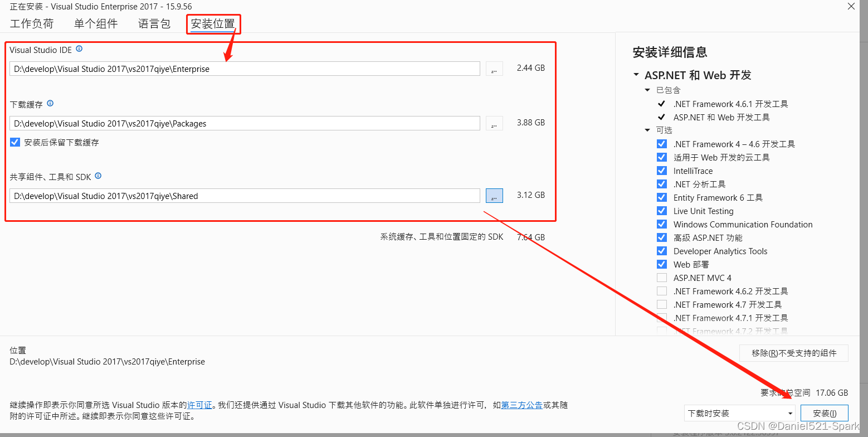Click 移除(R)不受支持的组件 button
868x437 pixels.
click(794, 353)
